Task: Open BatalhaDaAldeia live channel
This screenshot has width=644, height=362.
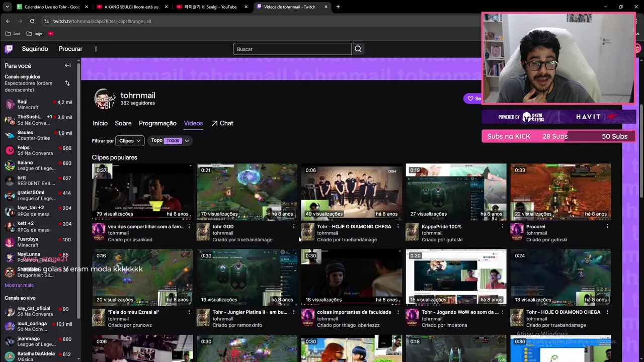Action: [38, 356]
